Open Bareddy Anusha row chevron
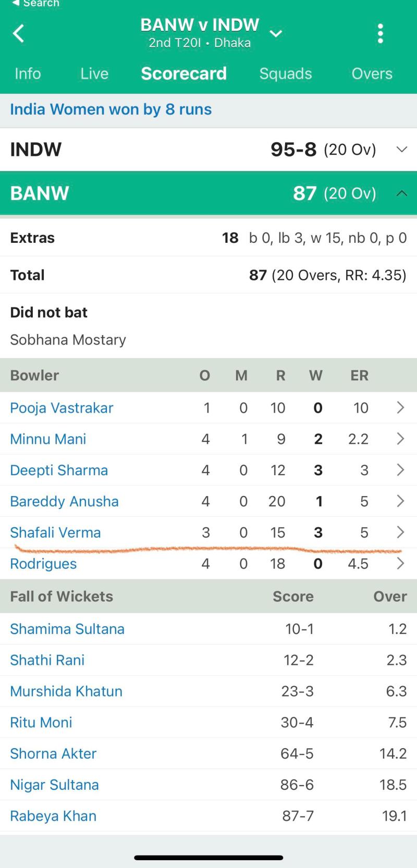Screen dimensions: 417x868 (400, 501)
